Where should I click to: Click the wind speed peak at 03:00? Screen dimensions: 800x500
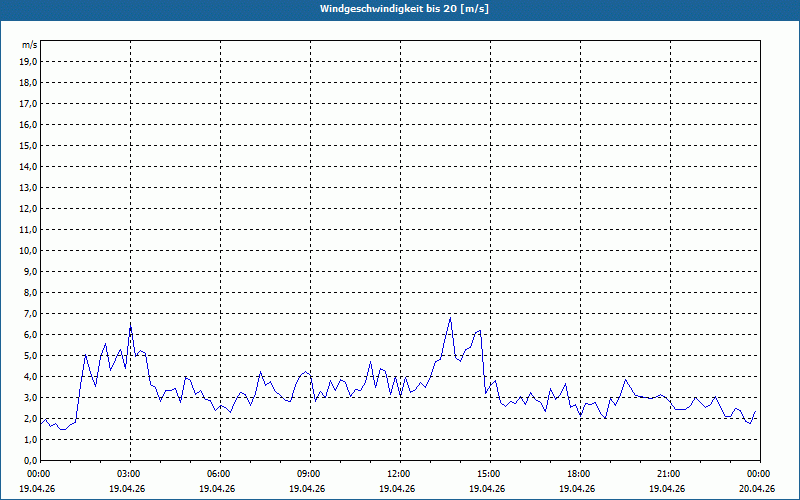click(131, 326)
